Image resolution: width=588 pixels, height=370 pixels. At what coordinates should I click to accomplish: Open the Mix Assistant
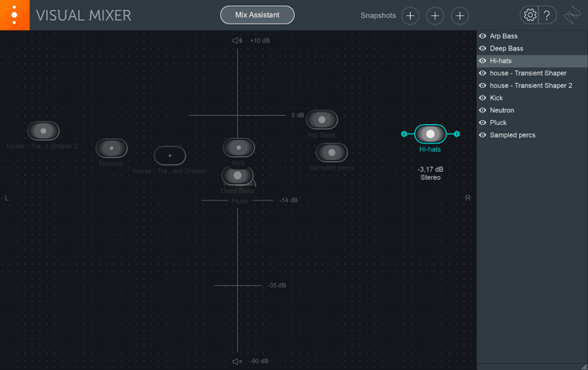(x=257, y=15)
